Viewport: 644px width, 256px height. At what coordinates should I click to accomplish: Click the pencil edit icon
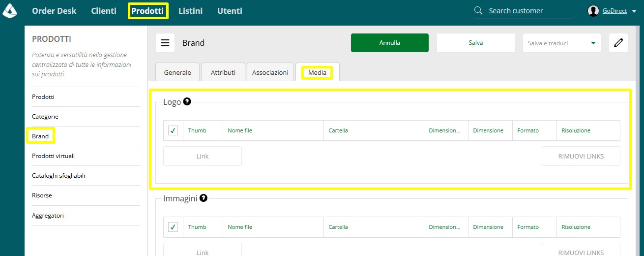click(x=618, y=43)
